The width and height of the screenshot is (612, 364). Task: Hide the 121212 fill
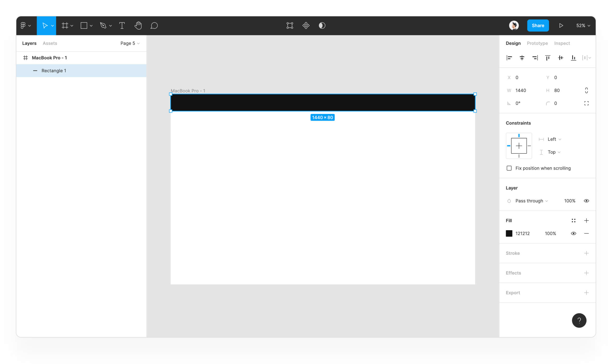point(573,233)
